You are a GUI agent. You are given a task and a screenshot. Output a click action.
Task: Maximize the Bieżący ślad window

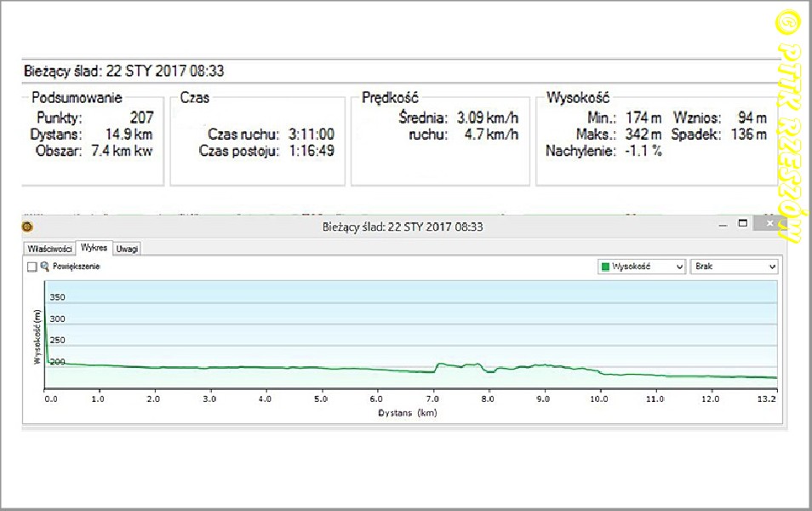[743, 224]
